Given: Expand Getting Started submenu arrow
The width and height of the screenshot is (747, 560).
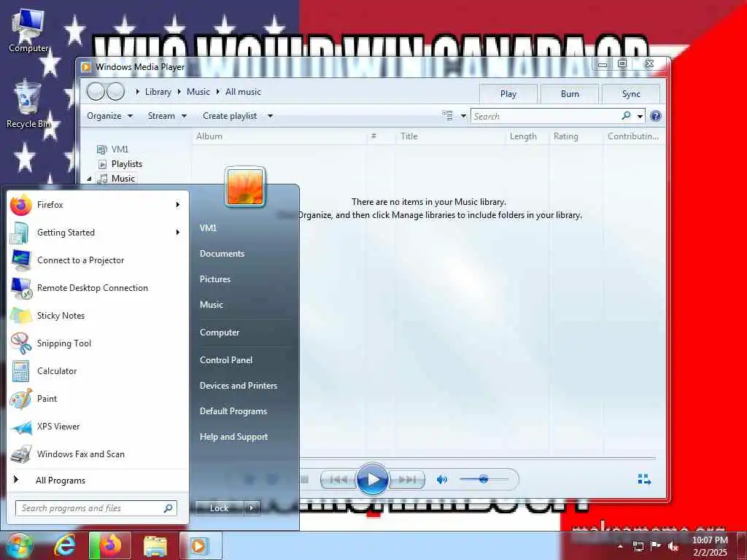Looking at the screenshot, I should 178,233.
